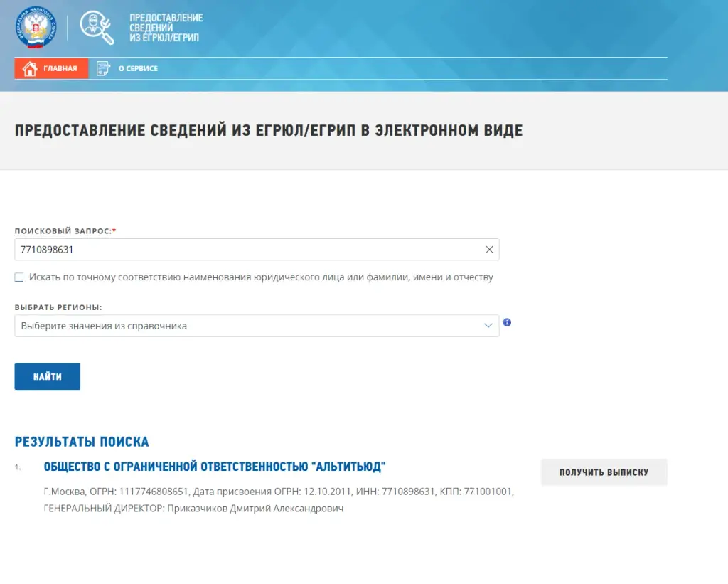
Task: Click the main page heading about ЕГРЮЛ/ЕГРИП
Action: coord(268,131)
